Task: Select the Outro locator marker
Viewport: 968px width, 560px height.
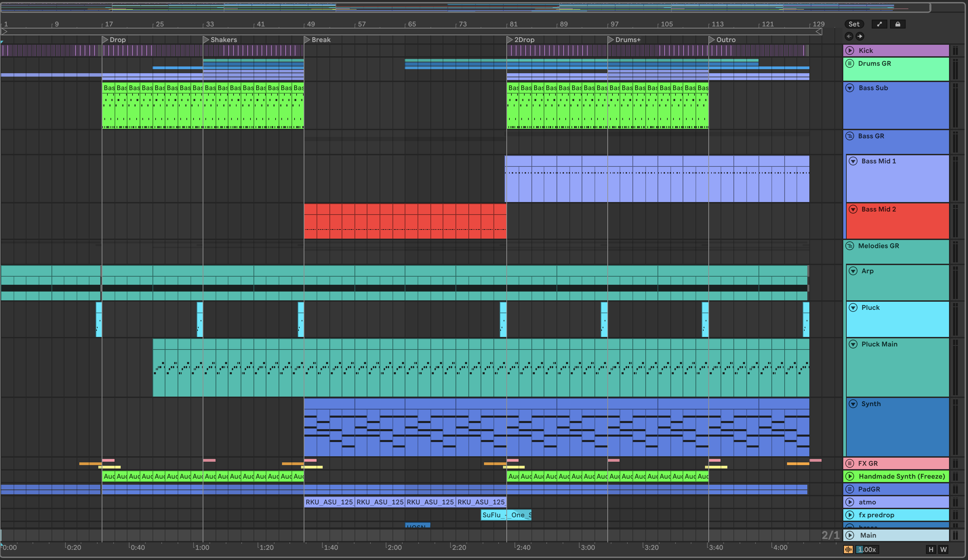Action: point(711,40)
